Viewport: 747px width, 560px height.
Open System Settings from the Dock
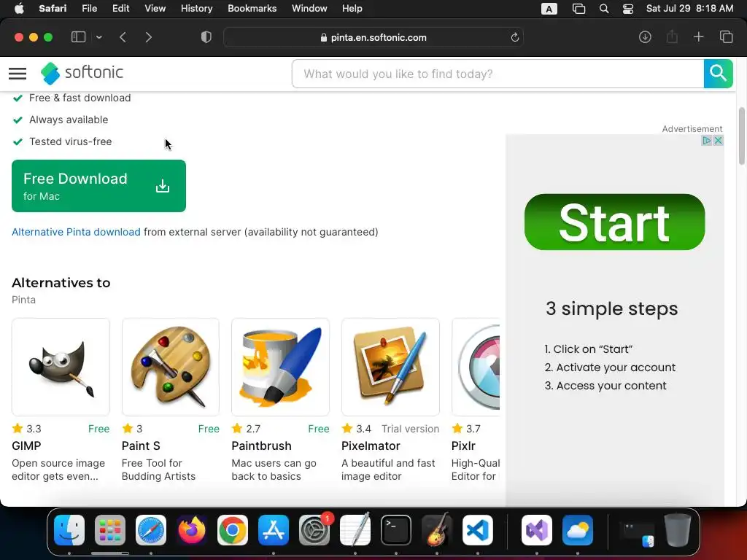[x=314, y=529]
